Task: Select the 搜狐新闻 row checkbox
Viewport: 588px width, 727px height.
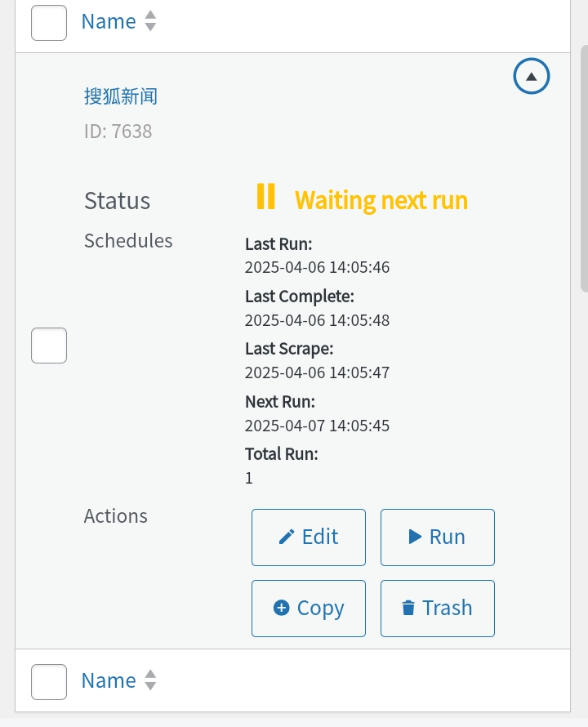Action: coord(49,346)
